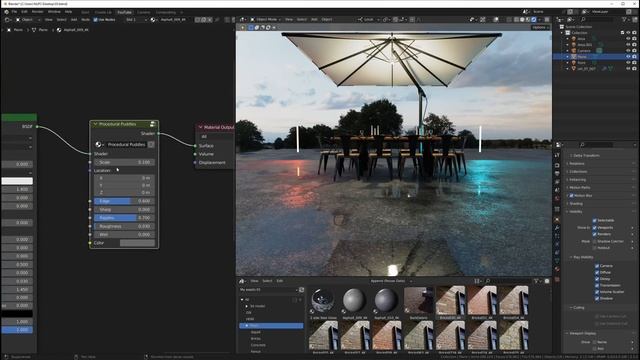
Task: Click the Procedural Puddles group name field
Action: click(x=126, y=144)
